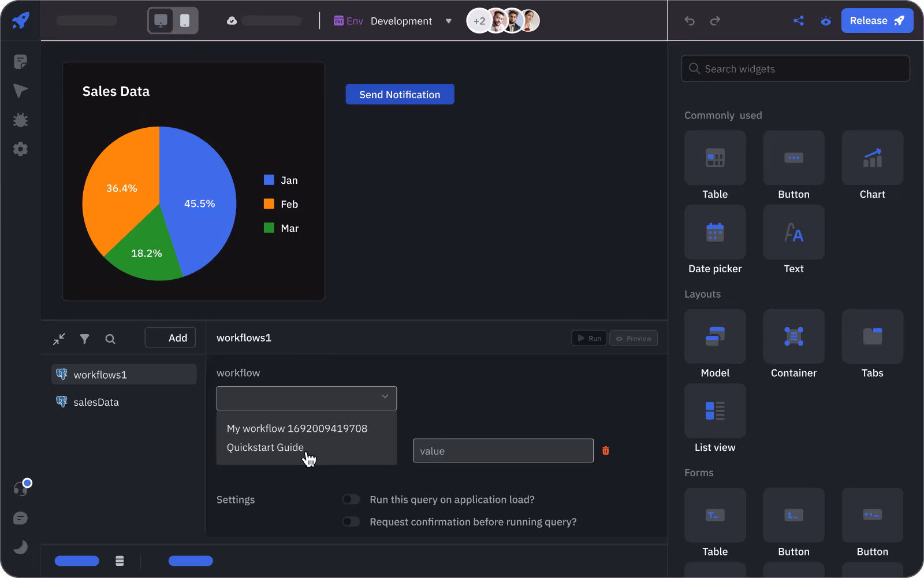Click the blue Jan legend swatch
This screenshot has width=924, height=578.
[269, 180]
